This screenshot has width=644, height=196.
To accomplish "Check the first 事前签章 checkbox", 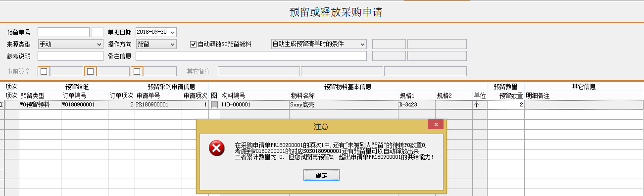I will [x=44, y=71].
